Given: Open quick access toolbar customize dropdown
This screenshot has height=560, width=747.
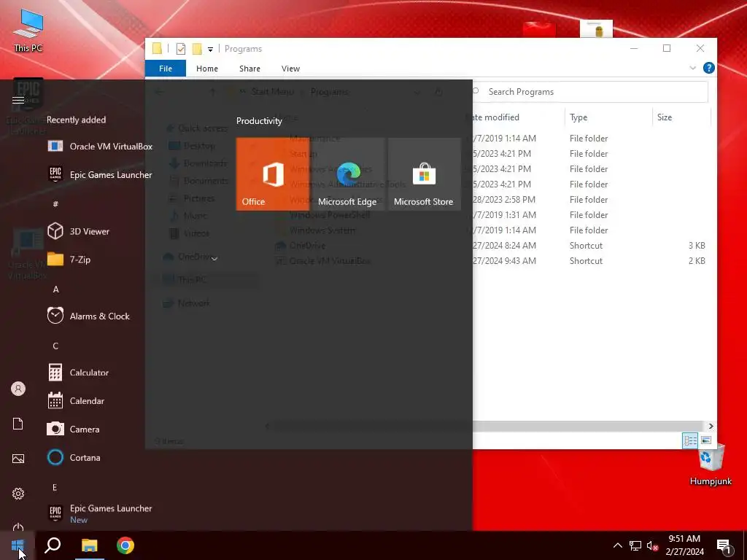Looking at the screenshot, I should (210, 49).
